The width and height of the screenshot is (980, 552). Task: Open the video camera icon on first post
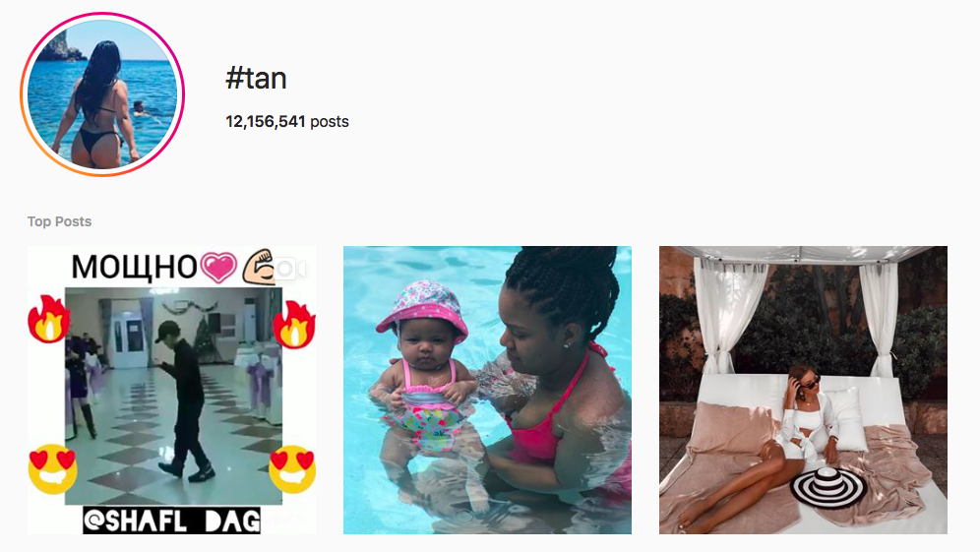[290, 269]
